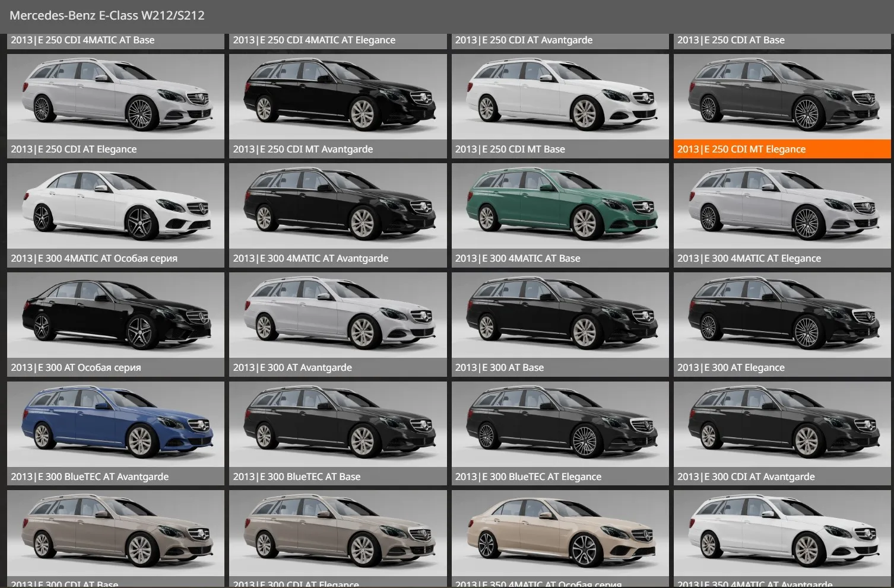The width and height of the screenshot is (894, 588).
Task: Open the green E 300 4MATIC AT Base wagon thumbnail
Action: pos(560,206)
